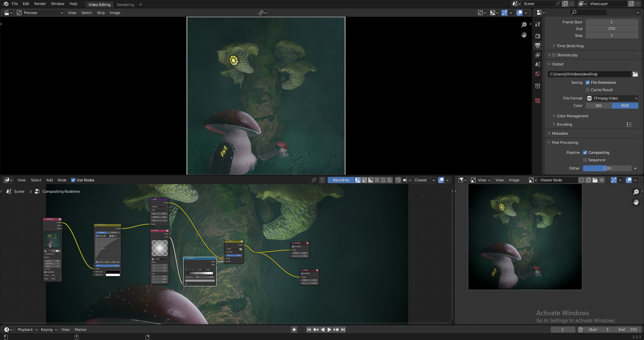Toggle the Backdrop button
Viewport: 644px width, 340px height.
coord(341,180)
